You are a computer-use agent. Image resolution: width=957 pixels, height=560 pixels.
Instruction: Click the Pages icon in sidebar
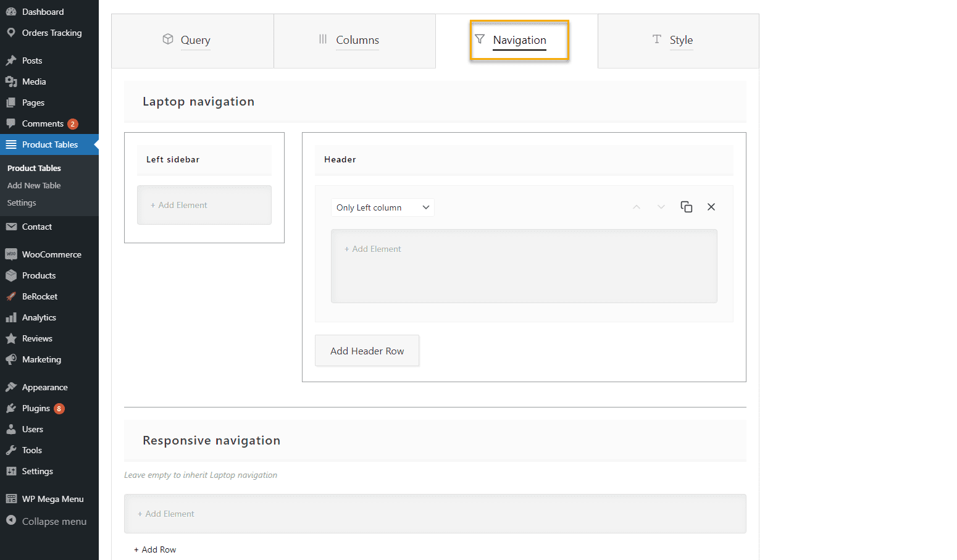(x=11, y=102)
